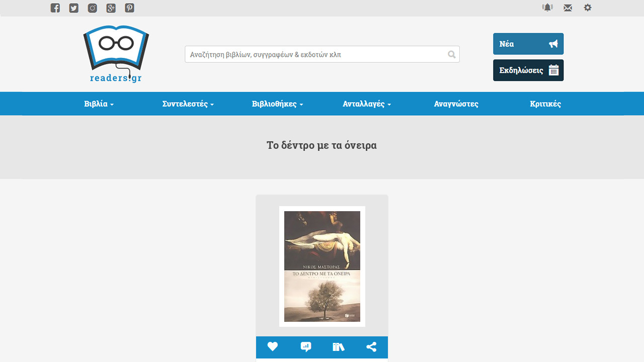Click the title Το δέντρο με τα όνειρα
The image size is (644, 362).
click(321, 145)
